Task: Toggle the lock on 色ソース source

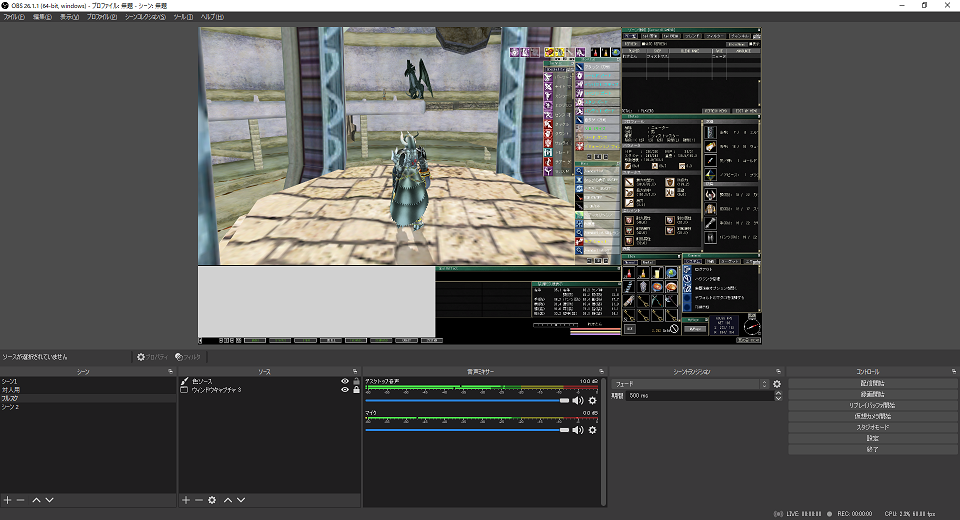Action: pos(356,381)
